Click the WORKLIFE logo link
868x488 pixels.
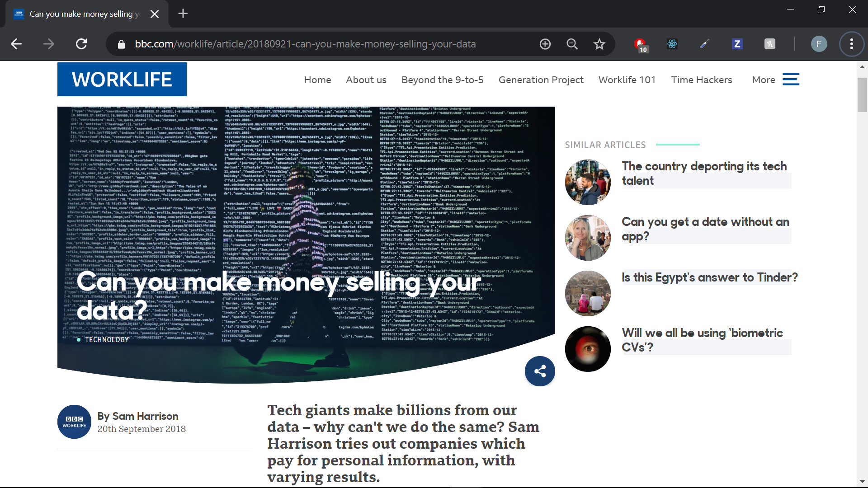coord(122,80)
